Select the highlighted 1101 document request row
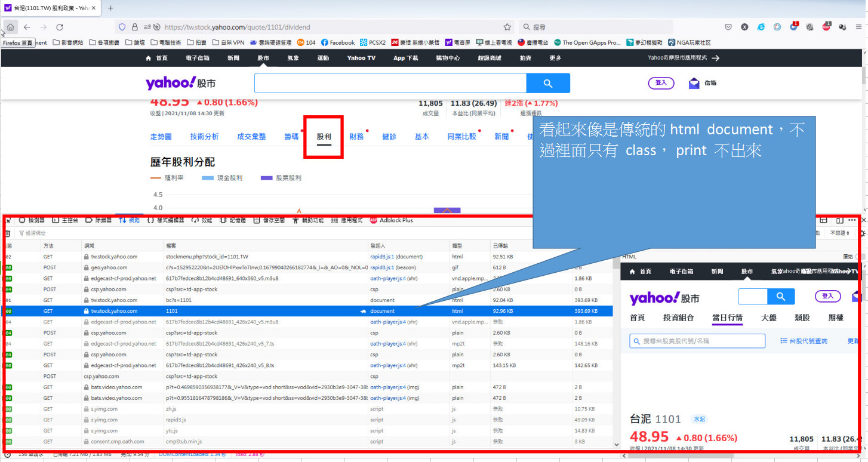Viewport: 868px width, 462px height. tap(309, 311)
